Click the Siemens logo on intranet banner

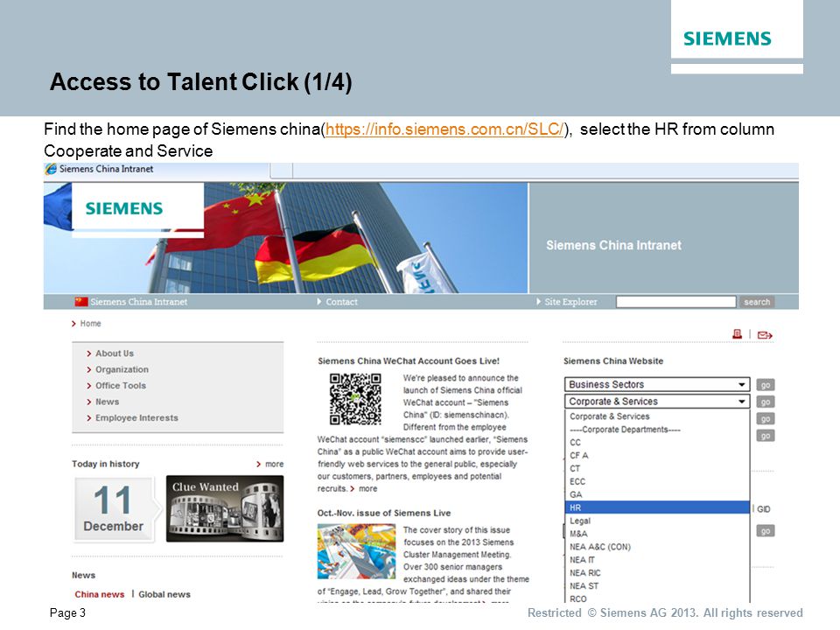point(124,208)
